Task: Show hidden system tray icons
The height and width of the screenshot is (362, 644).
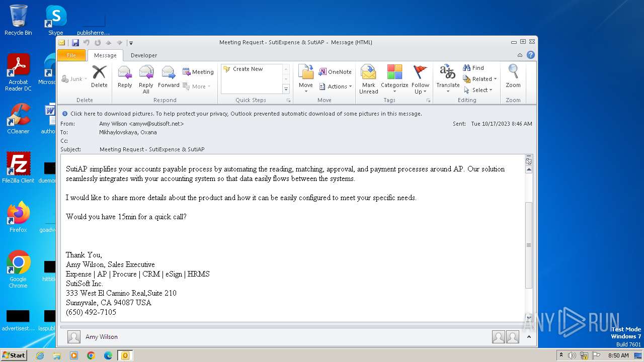Action: [561, 355]
